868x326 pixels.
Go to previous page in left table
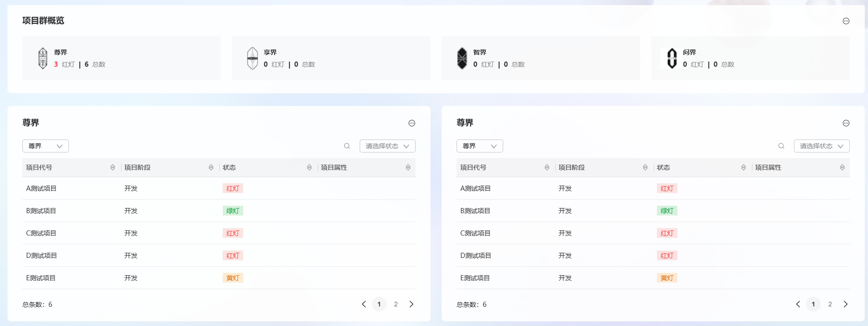[x=364, y=304]
